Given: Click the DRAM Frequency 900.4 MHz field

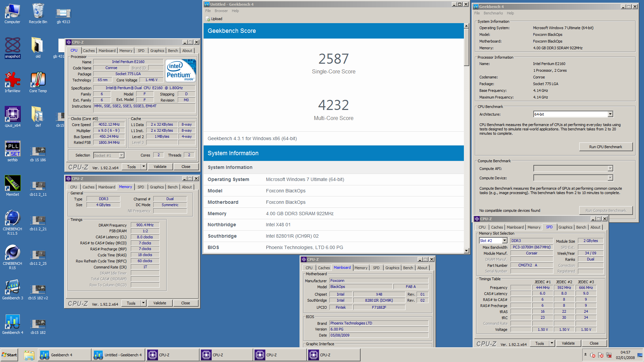Looking at the screenshot, I should pyautogui.click(x=145, y=225).
